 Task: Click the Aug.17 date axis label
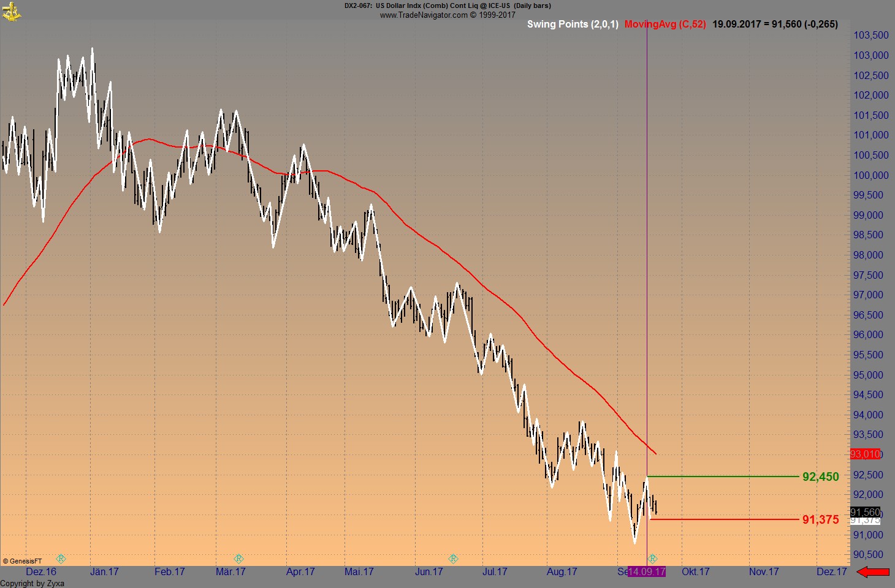[x=562, y=571]
